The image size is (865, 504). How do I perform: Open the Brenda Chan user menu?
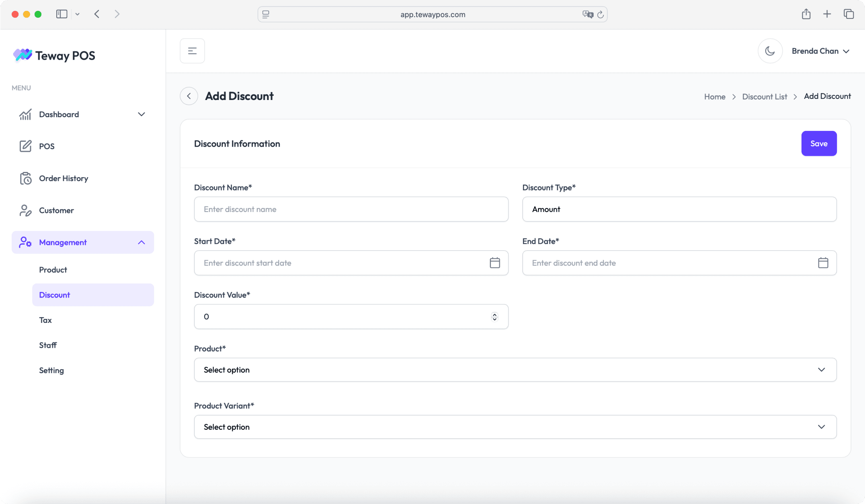[x=820, y=51]
